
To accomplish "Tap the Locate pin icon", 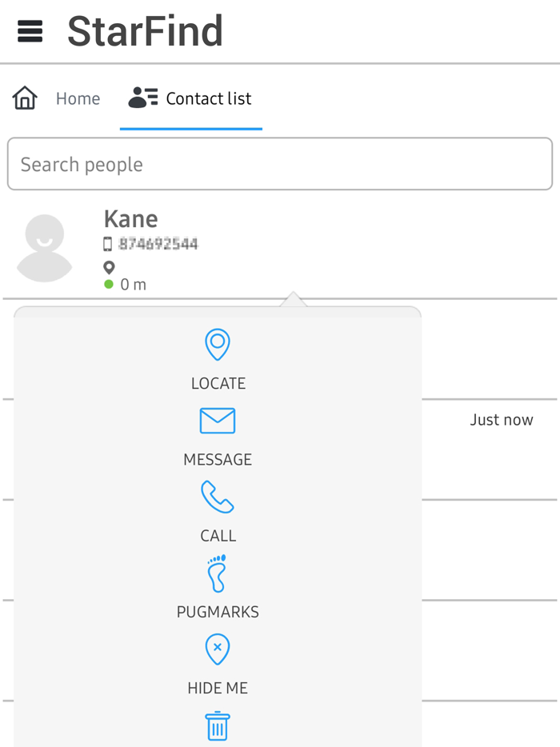I will click(218, 345).
